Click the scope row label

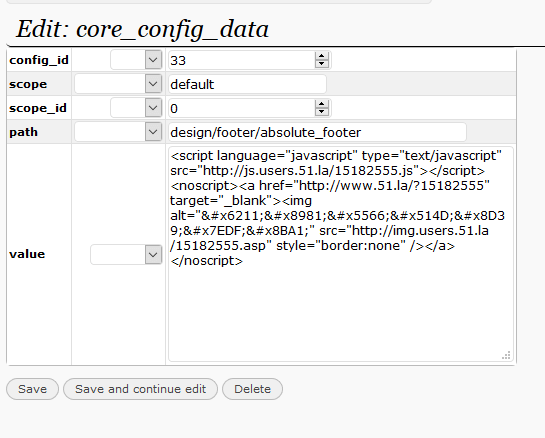coord(28,84)
